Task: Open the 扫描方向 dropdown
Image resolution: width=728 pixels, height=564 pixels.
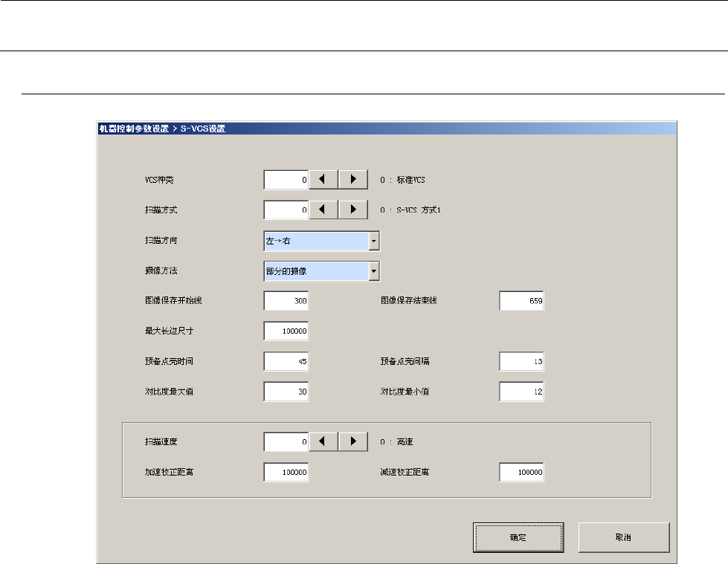Action: pos(374,241)
